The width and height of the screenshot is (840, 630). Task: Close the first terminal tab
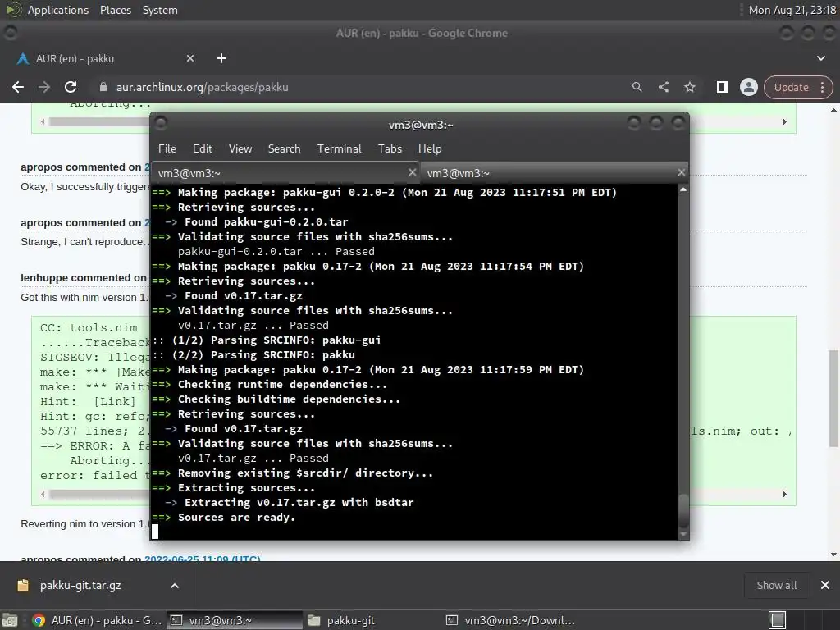coord(412,172)
